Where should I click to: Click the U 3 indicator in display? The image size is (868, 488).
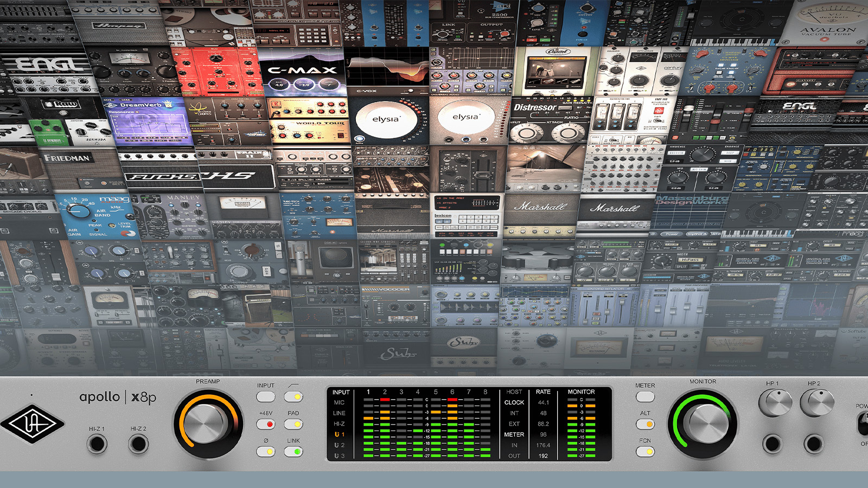[339, 456]
